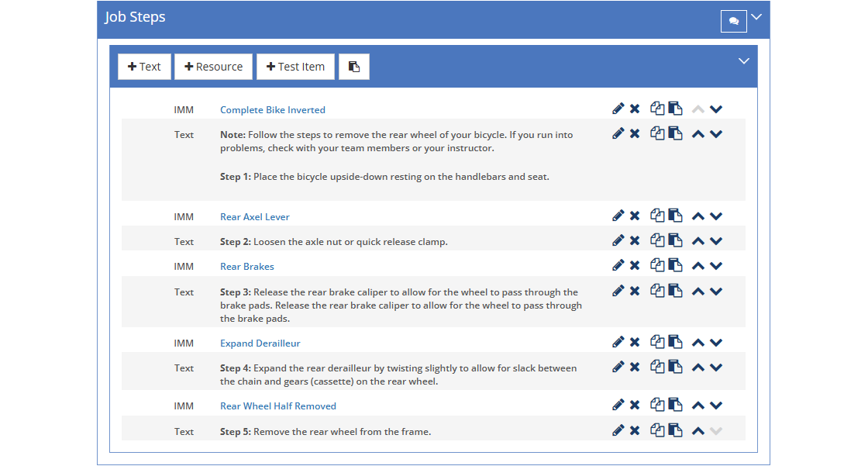The image size is (868, 466).
Task: Paste at the Step 3 text row
Action: click(x=675, y=291)
